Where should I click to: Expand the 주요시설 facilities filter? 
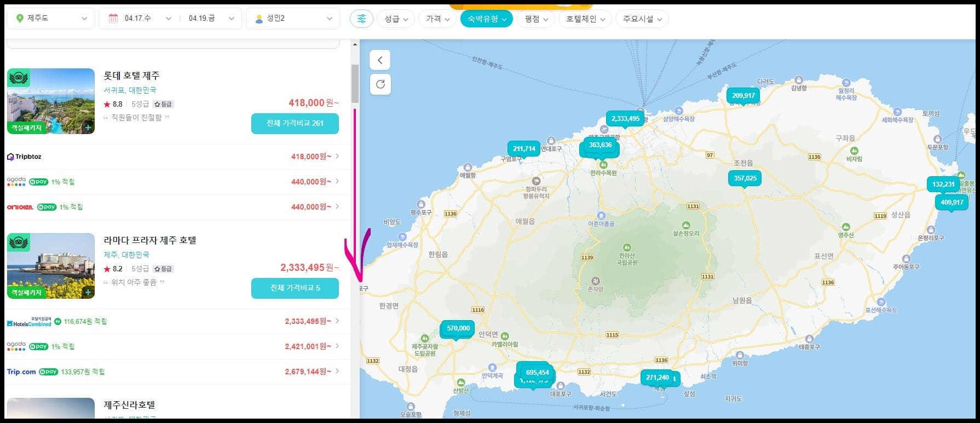(x=642, y=19)
